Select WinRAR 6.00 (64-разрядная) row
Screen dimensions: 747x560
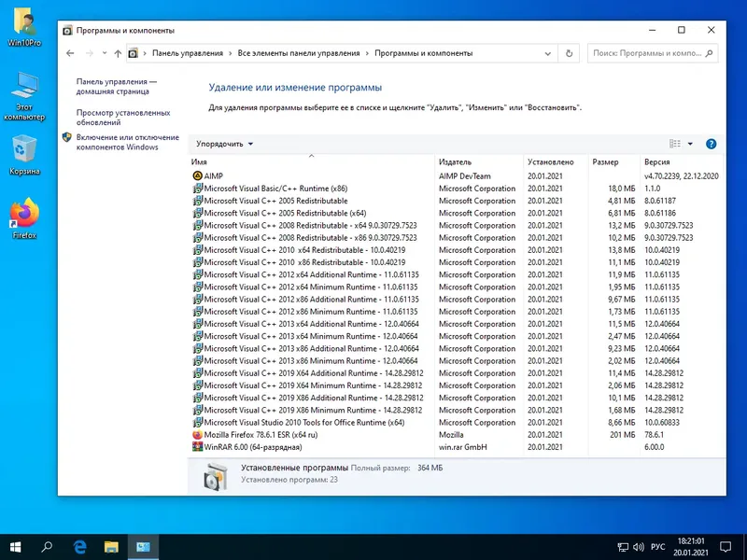pos(457,447)
